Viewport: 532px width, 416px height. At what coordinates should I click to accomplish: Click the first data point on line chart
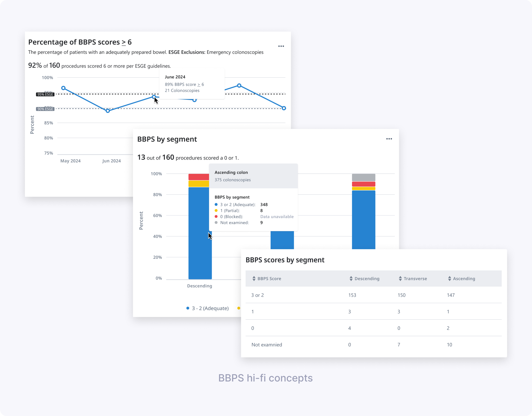[x=63, y=88]
